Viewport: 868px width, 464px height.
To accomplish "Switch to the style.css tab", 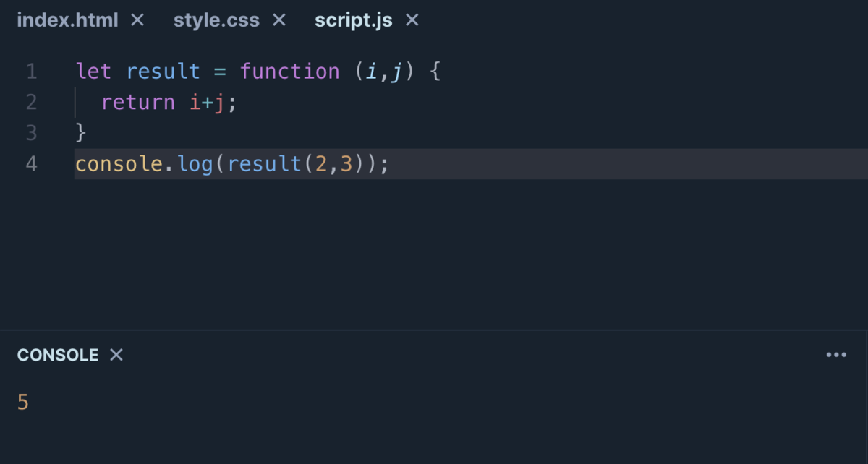I will click(216, 20).
